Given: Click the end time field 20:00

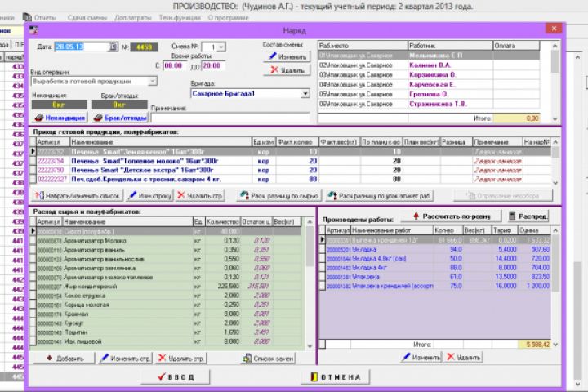Looking at the screenshot, I should coord(213,65).
